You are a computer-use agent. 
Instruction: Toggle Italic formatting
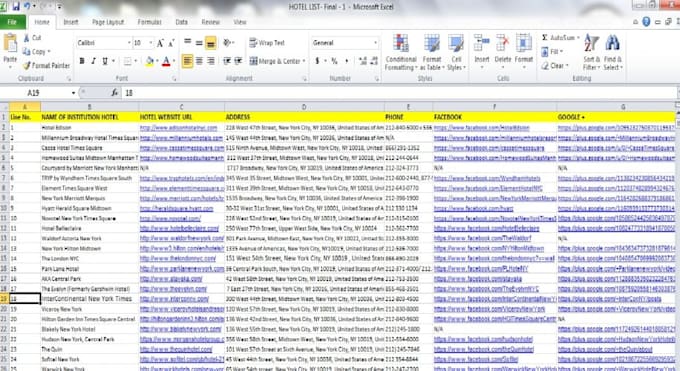[x=93, y=61]
